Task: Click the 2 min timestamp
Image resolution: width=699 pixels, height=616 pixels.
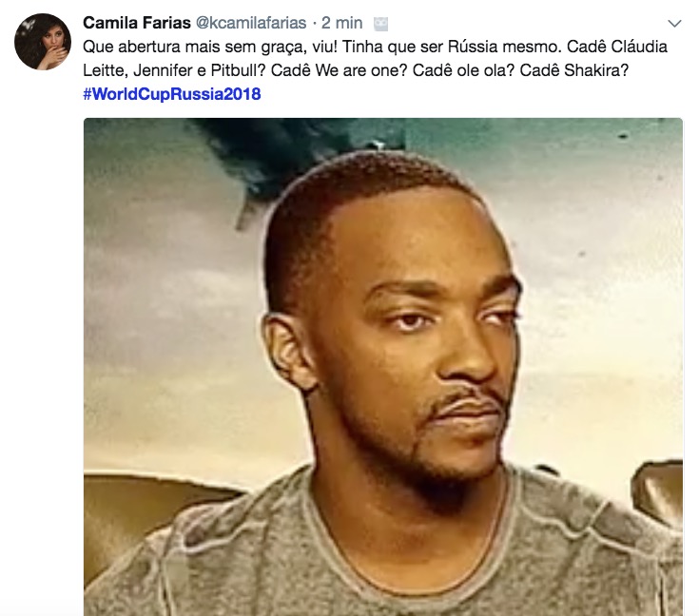Action: (x=342, y=23)
